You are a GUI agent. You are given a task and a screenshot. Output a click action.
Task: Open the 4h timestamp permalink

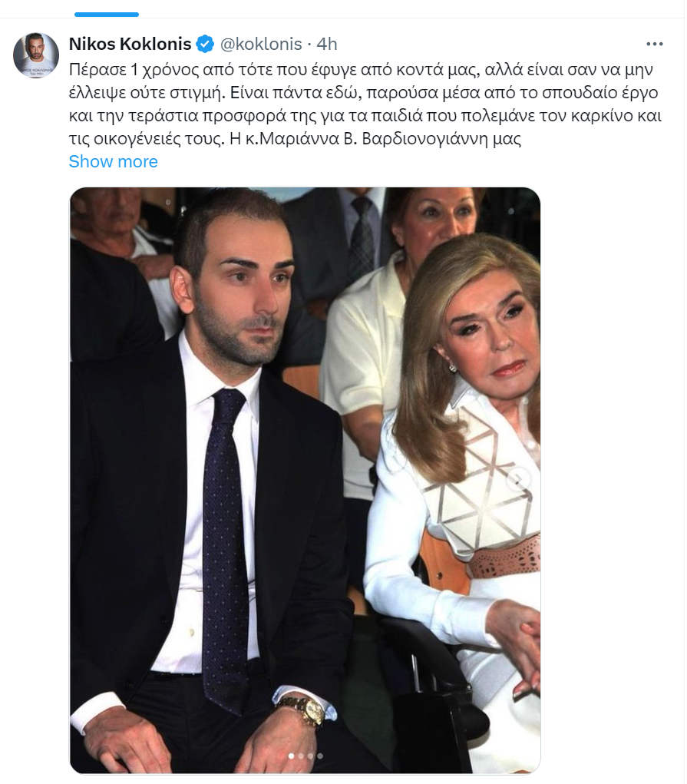327,44
